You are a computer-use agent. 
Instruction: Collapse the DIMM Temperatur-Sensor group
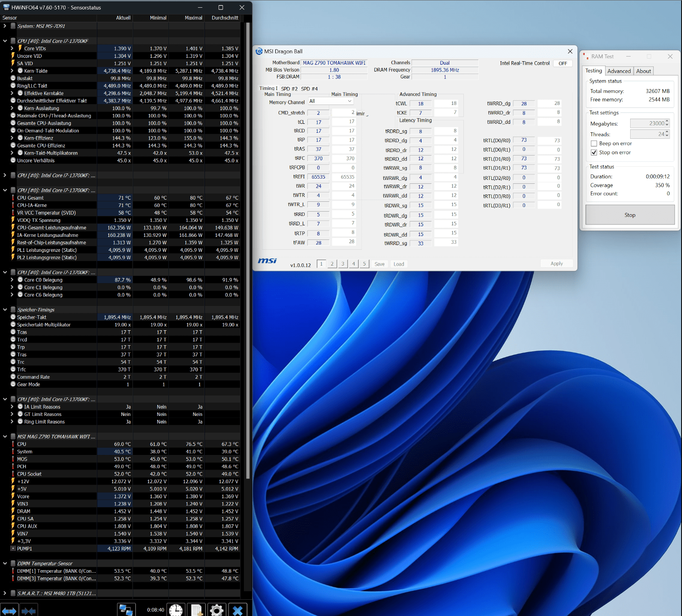pos(5,563)
